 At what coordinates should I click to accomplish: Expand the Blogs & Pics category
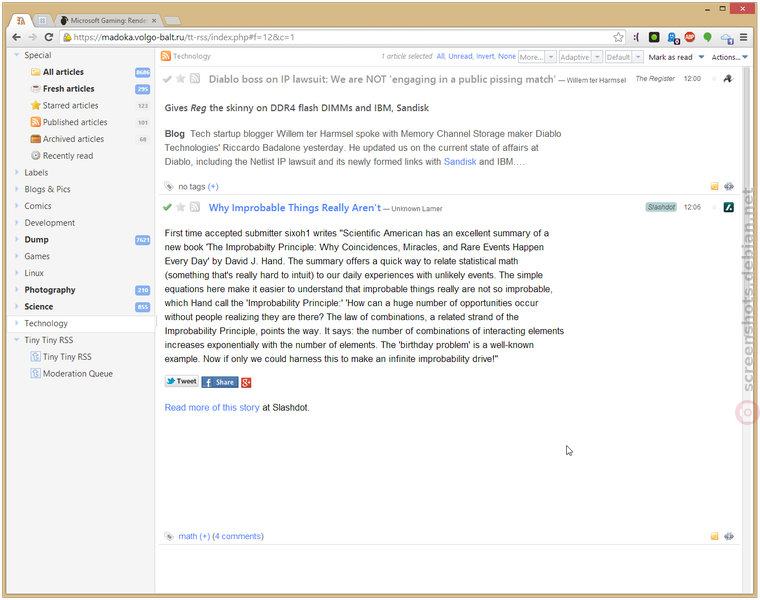coord(16,189)
